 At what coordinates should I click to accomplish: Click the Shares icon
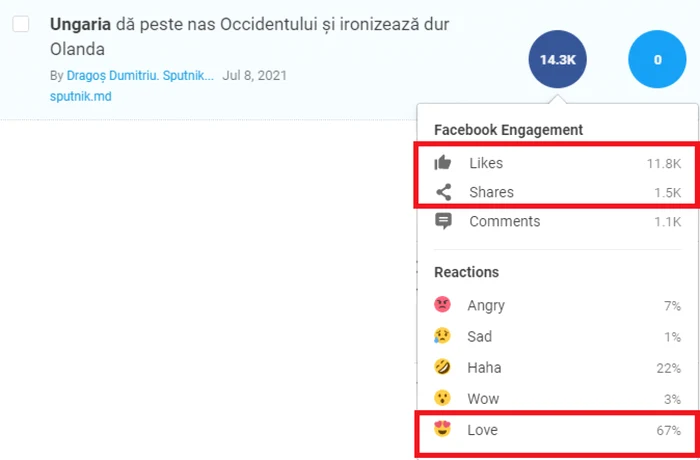point(443,192)
